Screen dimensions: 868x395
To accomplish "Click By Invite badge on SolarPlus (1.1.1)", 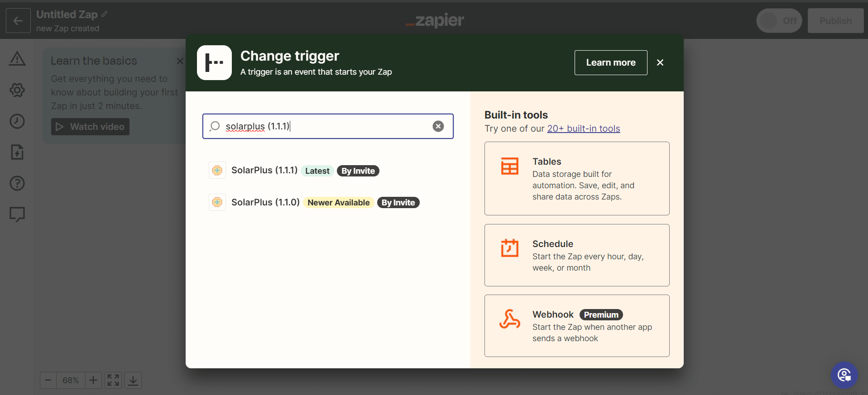I will (358, 171).
